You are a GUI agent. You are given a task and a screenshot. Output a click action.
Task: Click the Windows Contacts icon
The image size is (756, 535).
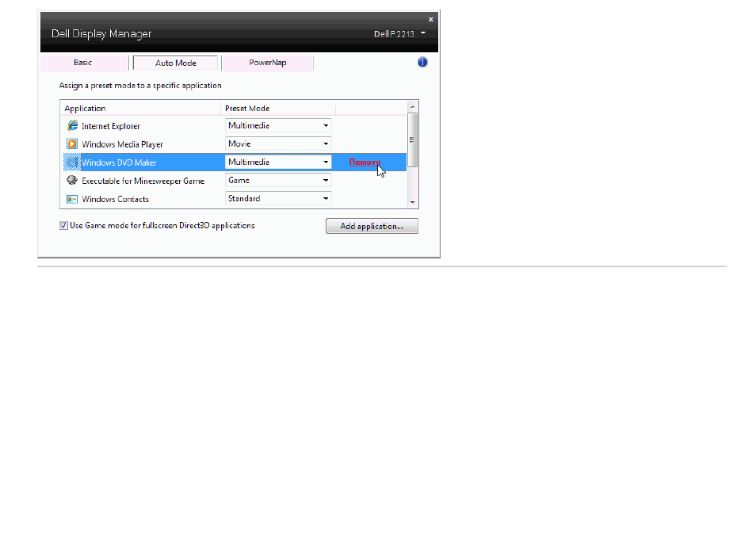(x=72, y=199)
